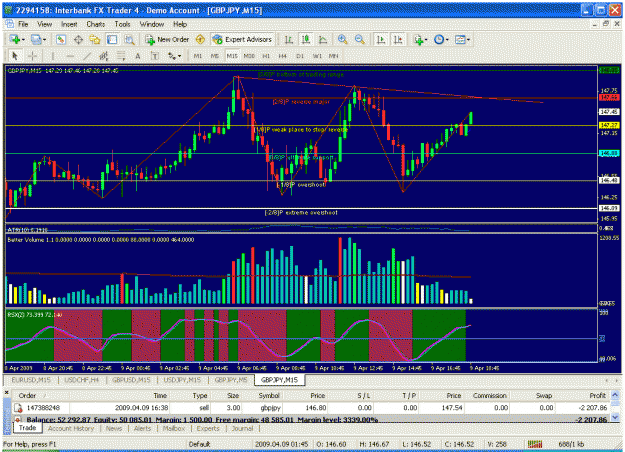Toggle the Terminal panel toolbar icon
This screenshot has width=625, height=452.
point(112,39)
